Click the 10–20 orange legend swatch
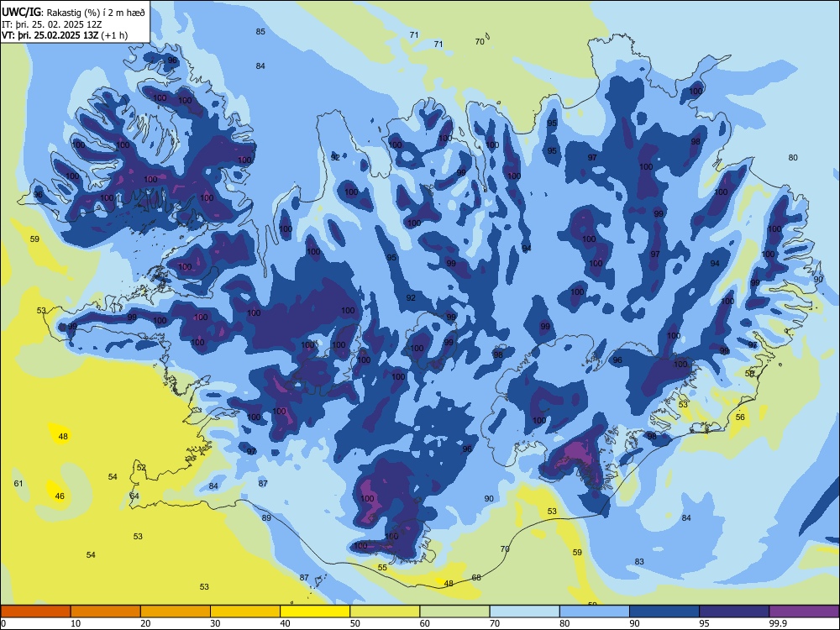Viewport: 840px width, 630px height. click(x=106, y=612)
